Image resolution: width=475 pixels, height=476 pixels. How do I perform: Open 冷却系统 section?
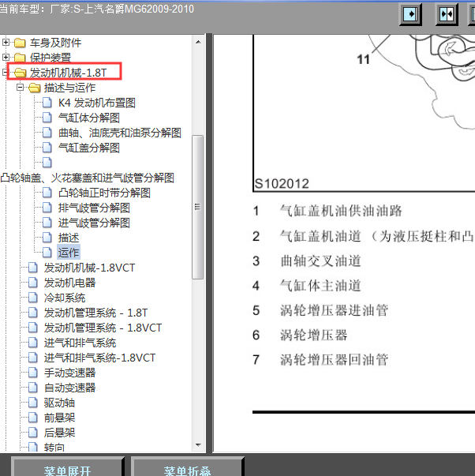65,298
